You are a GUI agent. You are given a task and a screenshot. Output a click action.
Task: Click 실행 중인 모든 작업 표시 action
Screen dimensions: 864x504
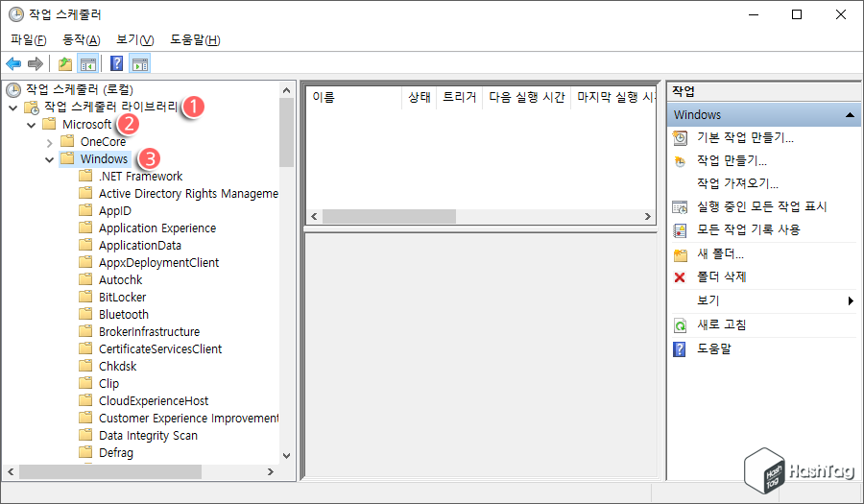762,206
